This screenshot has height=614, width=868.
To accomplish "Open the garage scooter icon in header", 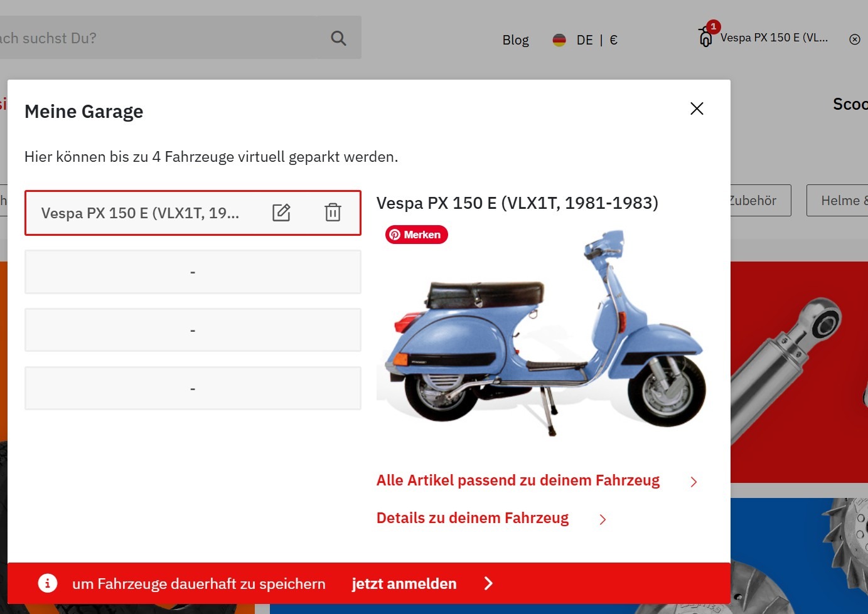I will 705,37.
